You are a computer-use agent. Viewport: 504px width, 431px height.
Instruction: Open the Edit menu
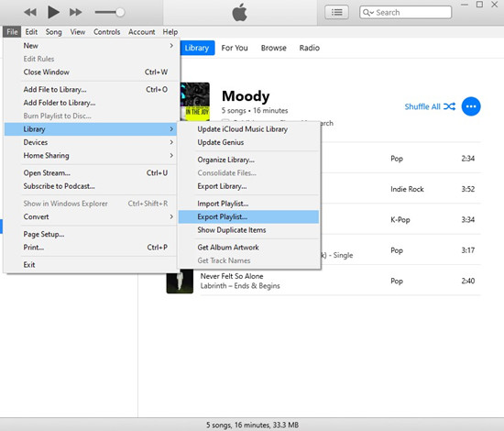pyautogui.click(x=31, y=32)
